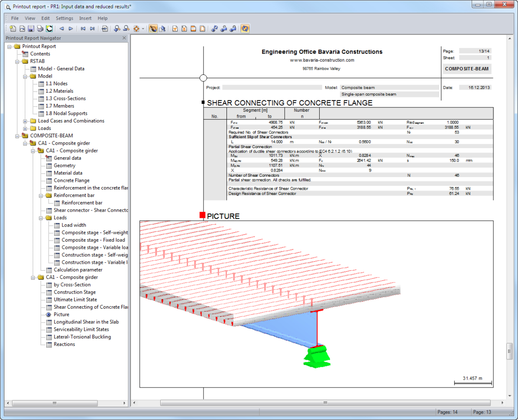Click the Go to page toolbar icon
The image size is (518, 420).
point(105,29)
